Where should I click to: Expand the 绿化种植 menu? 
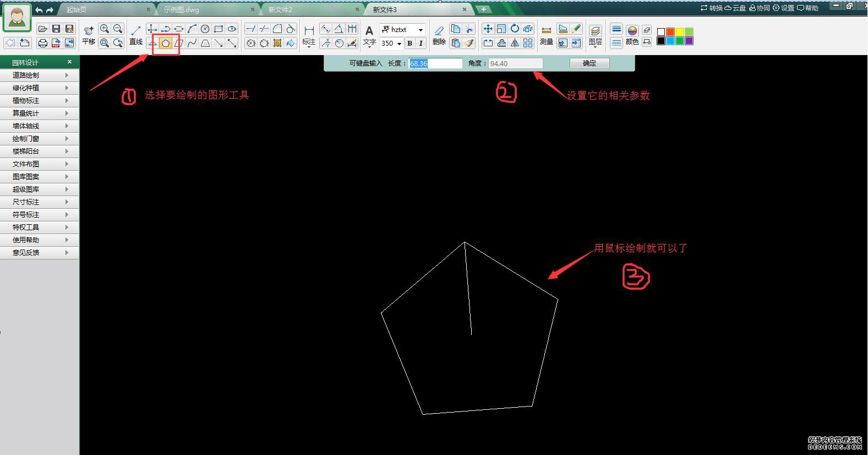[x=40, y=88]
